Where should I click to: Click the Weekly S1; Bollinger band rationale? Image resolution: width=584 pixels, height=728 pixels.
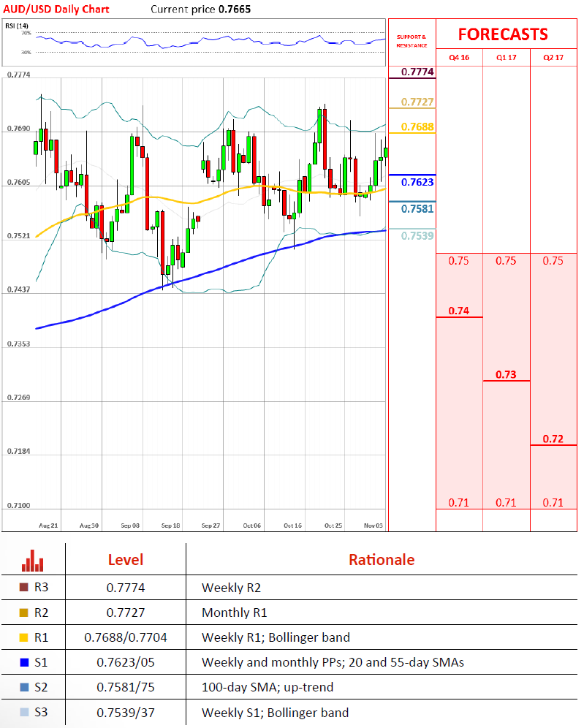(276, 712)
